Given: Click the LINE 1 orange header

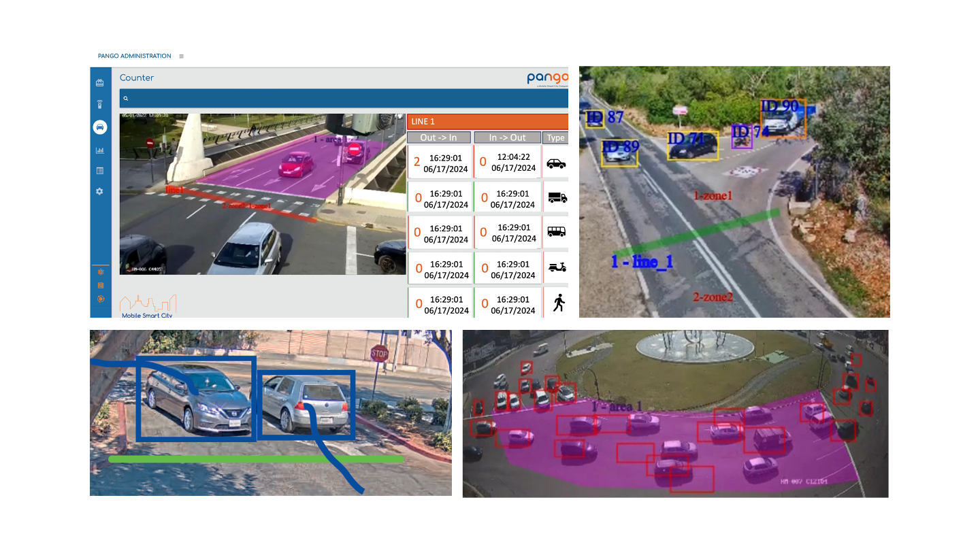Looking at the screenshot, I should click(487, 122).
